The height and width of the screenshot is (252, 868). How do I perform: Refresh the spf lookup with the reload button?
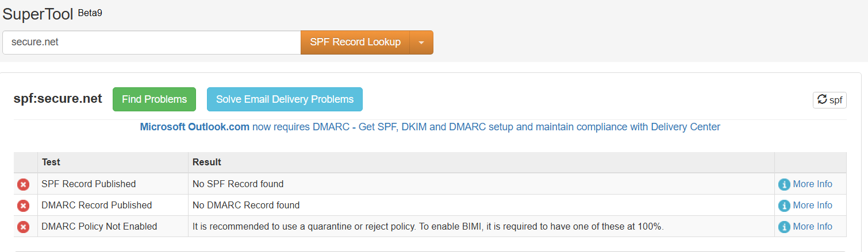(829, 100)
